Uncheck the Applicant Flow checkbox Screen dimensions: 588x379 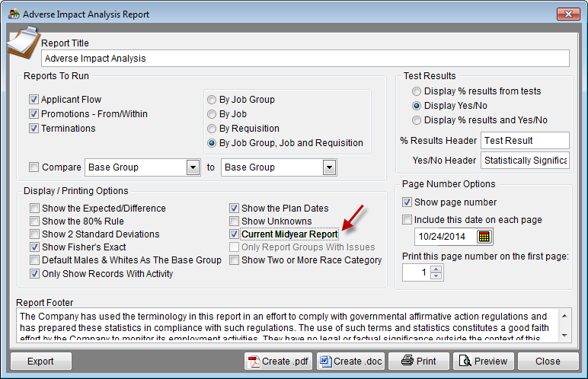point(34,100)
